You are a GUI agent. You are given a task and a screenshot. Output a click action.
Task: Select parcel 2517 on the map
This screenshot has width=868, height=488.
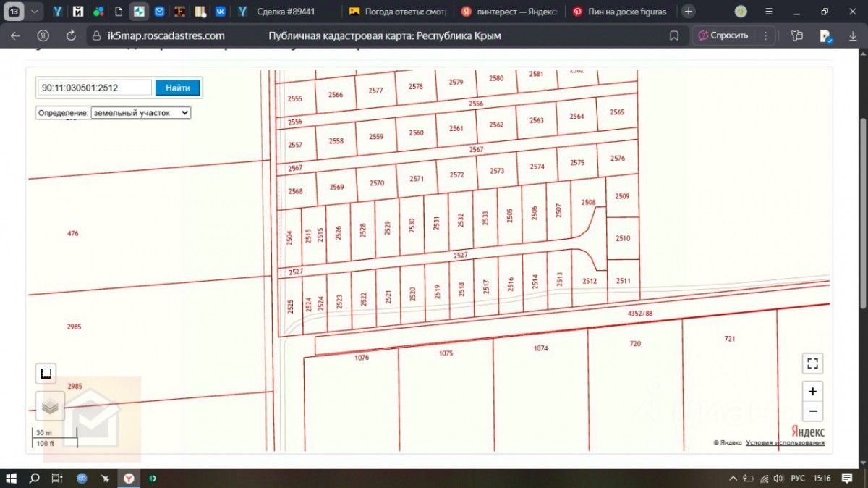click(486, 285)
